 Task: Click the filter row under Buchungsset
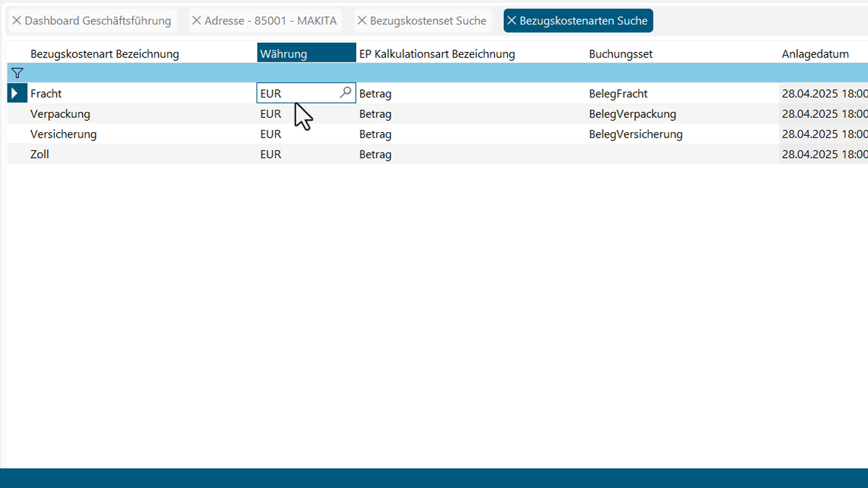(678, 73)
